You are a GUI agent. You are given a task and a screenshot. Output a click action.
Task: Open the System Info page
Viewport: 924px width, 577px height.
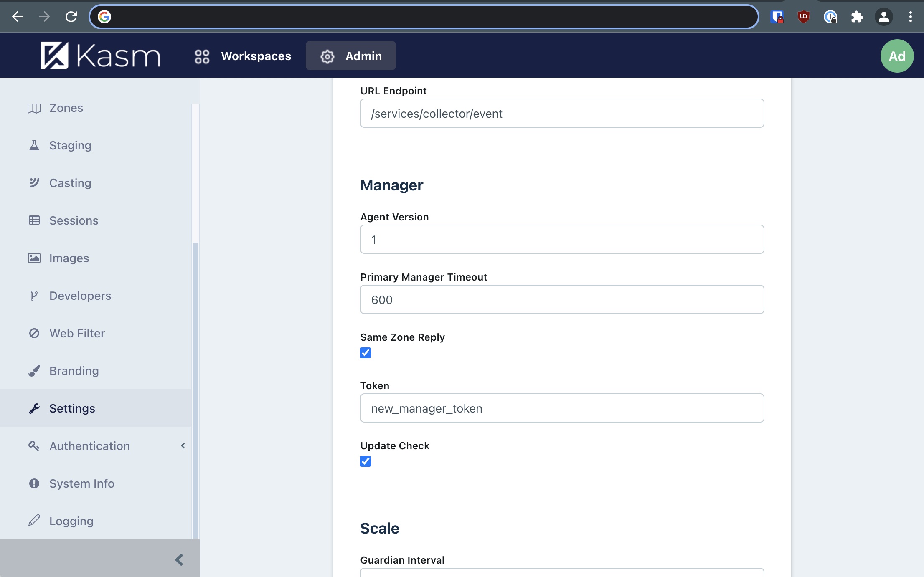[81, 483]
